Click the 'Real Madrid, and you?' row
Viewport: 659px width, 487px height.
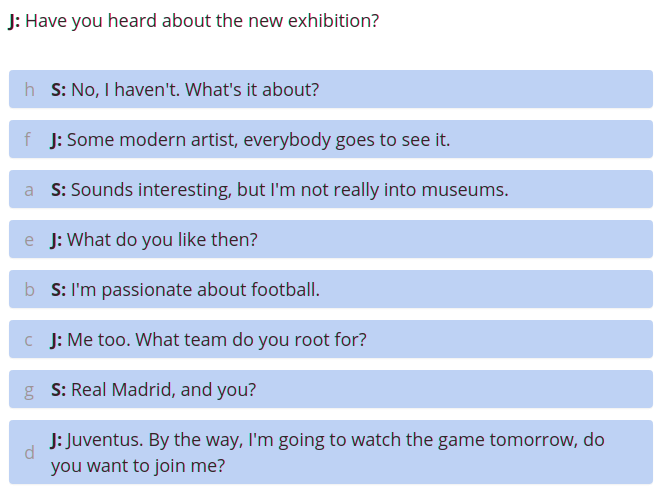[x=331, y=389]
